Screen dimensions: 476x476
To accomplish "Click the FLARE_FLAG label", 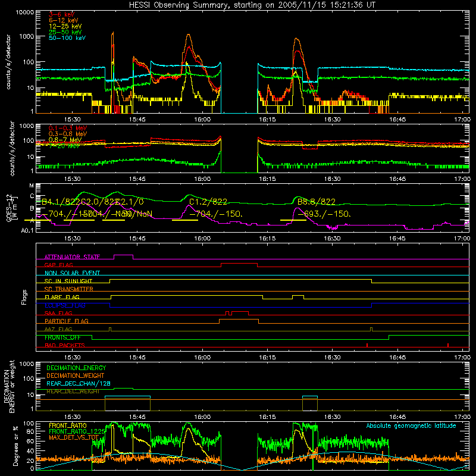I will pyautogui.click(x=62, y=297).
